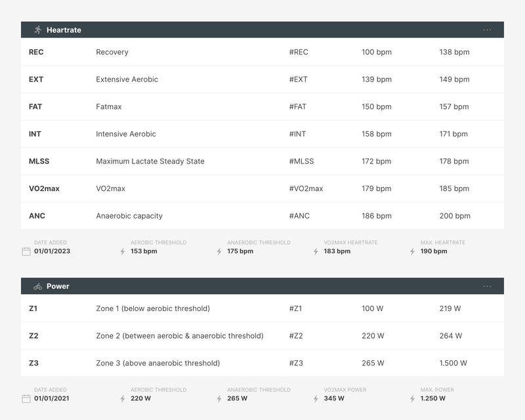Open the Power panel three-dot menu

pyautogui.click(x=487, y=287)
